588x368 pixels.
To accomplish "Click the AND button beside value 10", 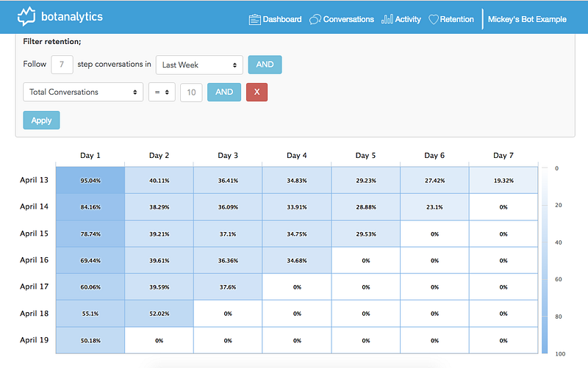I will [x=224, y=92].
